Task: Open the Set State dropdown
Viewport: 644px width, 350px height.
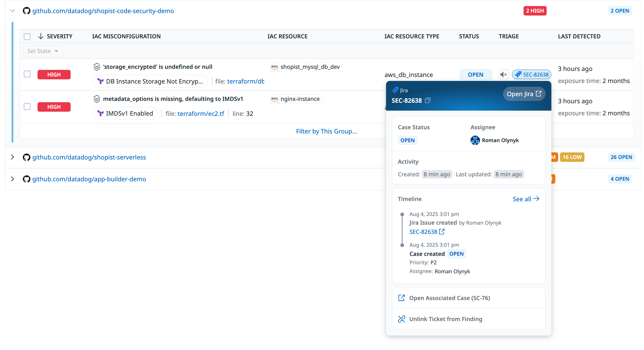Action: [x=43, y=51]
